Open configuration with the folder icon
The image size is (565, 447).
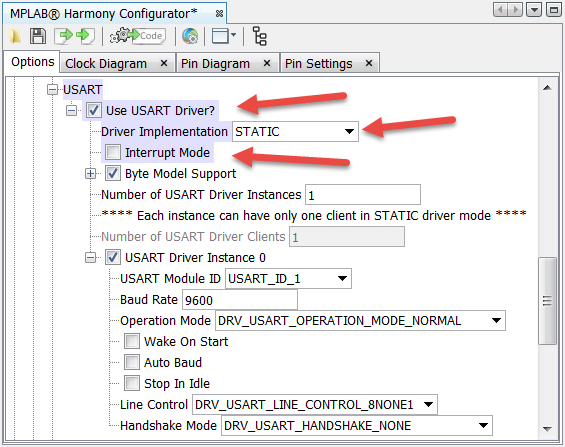click(x=15, y=36)
